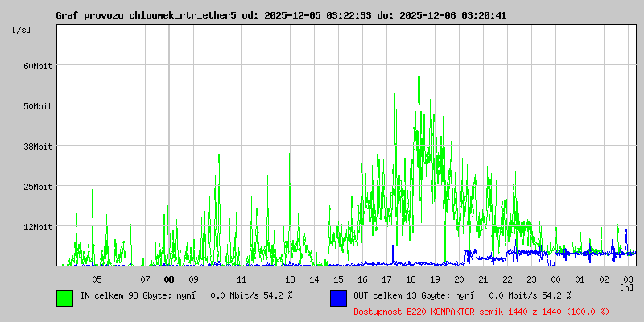Click the '[/s]' unit label at top left

[22, 30]
